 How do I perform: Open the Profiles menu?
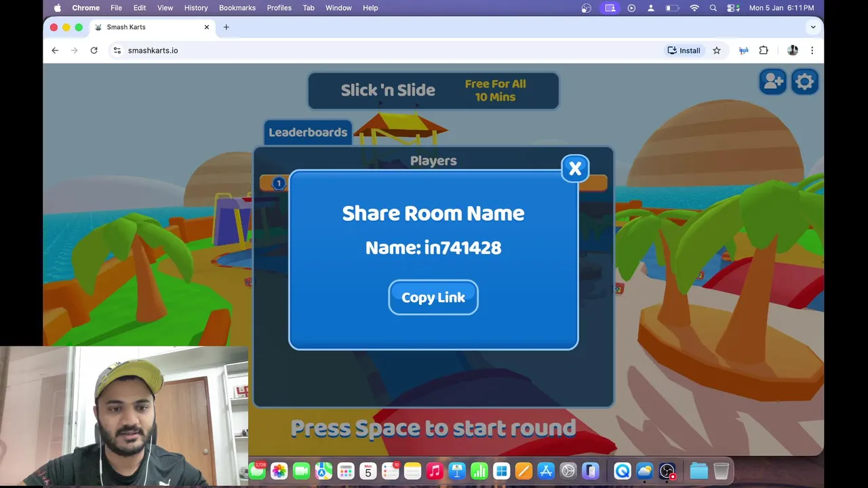[279, 8]
